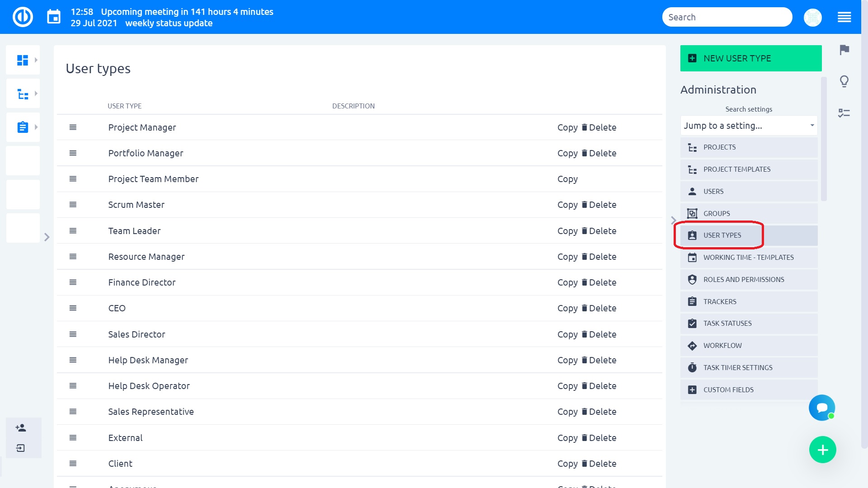This screenshot has height=488, width=868.
Task: Click inside the Search field
Action: [727, 17]
